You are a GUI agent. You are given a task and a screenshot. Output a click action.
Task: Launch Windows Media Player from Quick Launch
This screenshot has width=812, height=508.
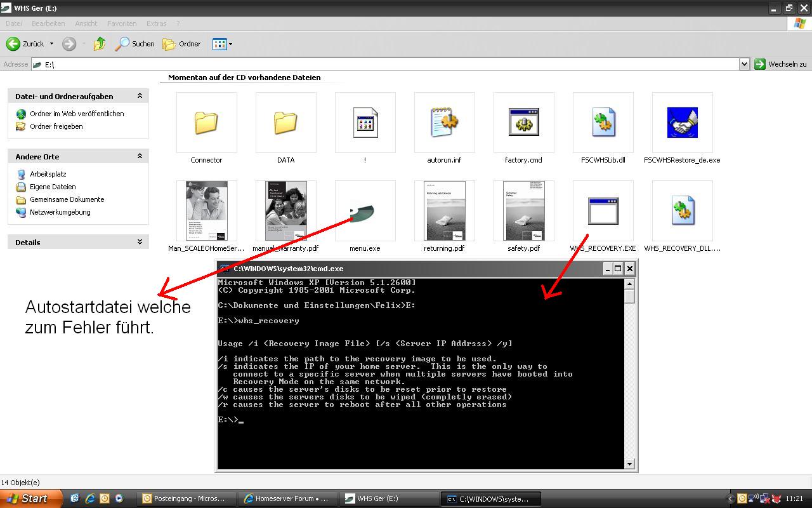pos(119,498)
